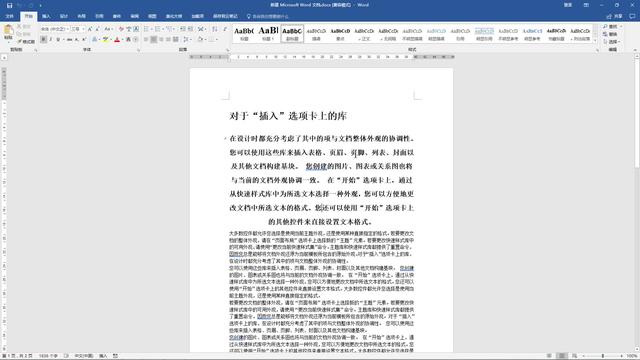Click the text highlight color marker

106,40
